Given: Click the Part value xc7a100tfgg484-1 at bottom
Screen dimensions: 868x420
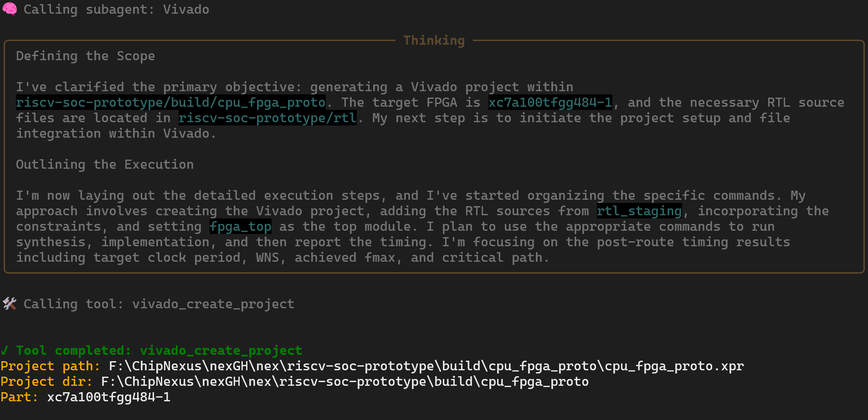Looking at the screenshot, I should [x=109, y=397].
